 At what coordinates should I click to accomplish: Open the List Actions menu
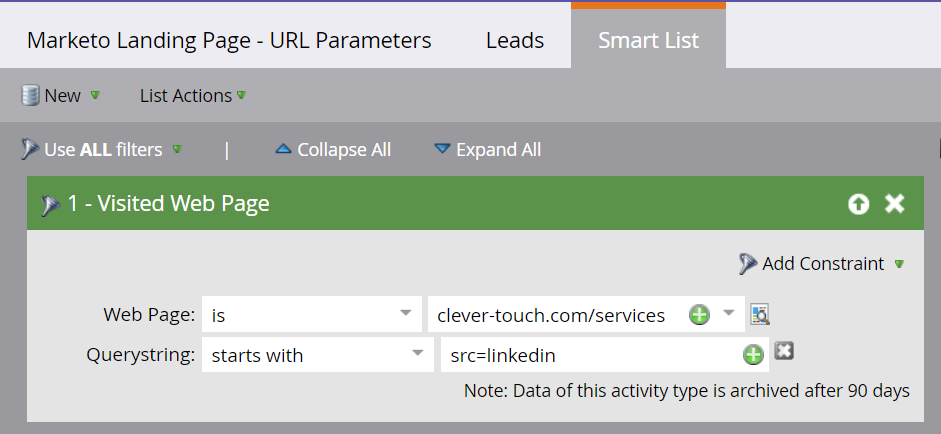pyautogui.click(x=193, y=95)
